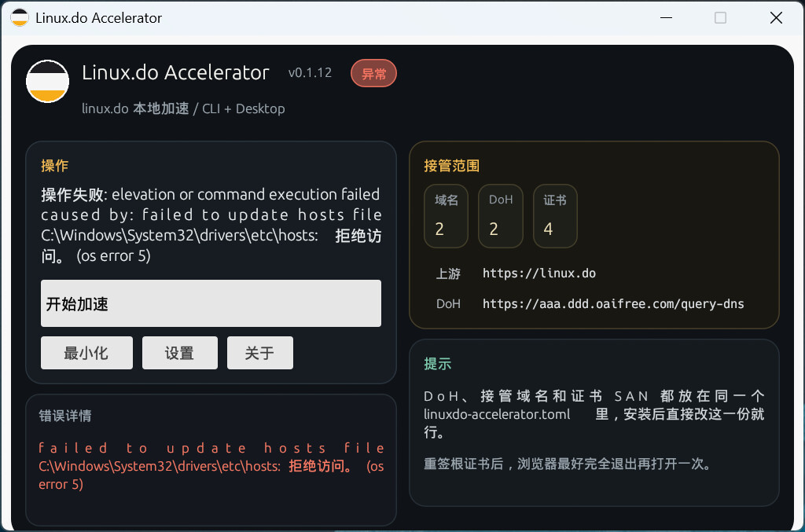This screenshot has width=805, height=532.
Task: Close the Linux.do Accelerator window
Action: (776, 18)
